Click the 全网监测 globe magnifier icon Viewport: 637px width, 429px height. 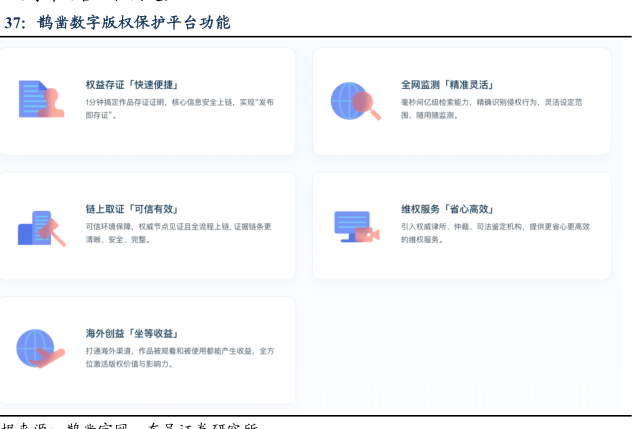[x=355, y=100]
